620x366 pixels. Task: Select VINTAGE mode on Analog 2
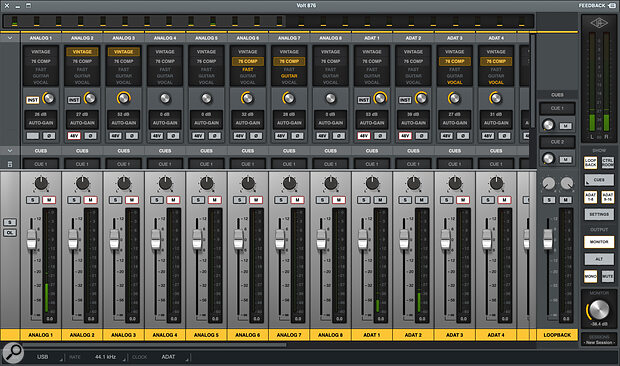click(82, 52)
